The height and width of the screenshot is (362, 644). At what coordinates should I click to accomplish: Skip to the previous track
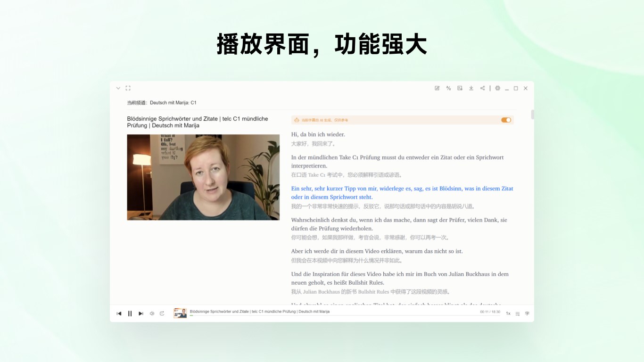(119, 313)
